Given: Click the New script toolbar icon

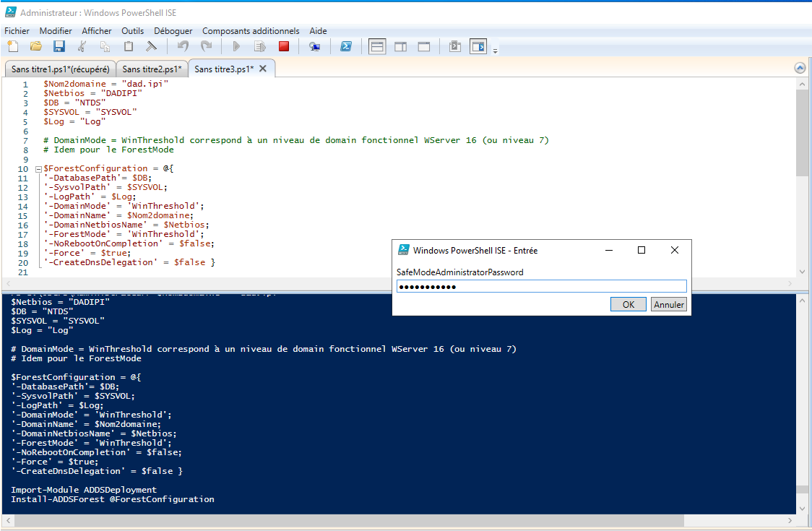Looking at the screenshot, I should [13, 47].
